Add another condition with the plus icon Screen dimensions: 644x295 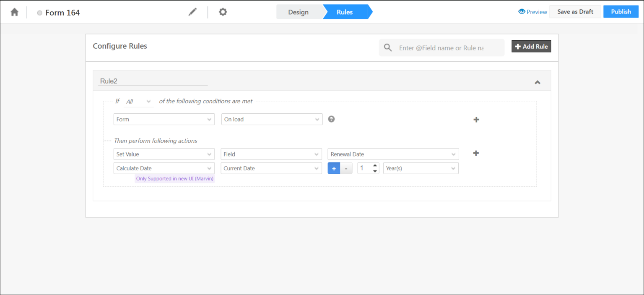[476, 119]
